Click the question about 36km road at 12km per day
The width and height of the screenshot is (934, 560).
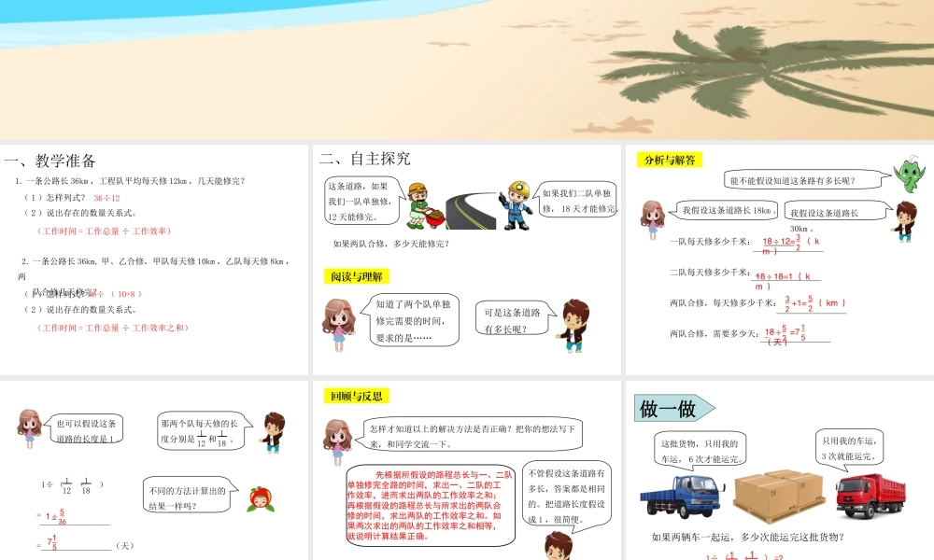coord(131,181)
